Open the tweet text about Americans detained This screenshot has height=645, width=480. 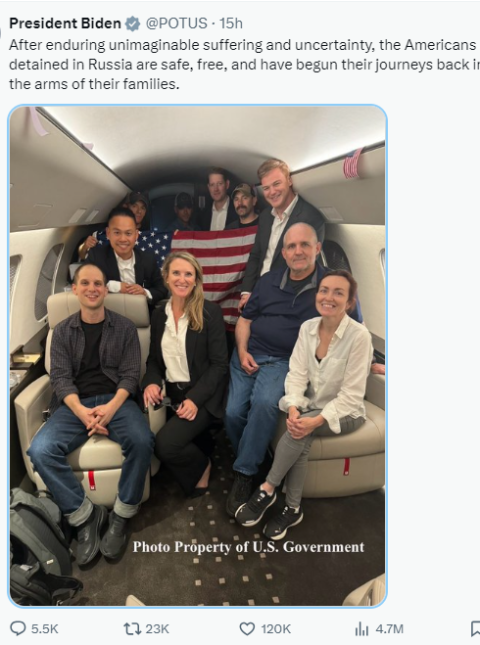point(244,65)
